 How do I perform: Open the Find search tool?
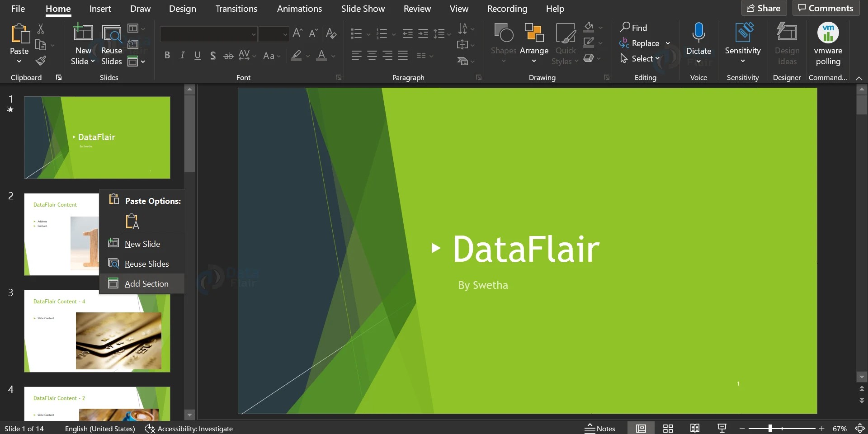[633, 28]
